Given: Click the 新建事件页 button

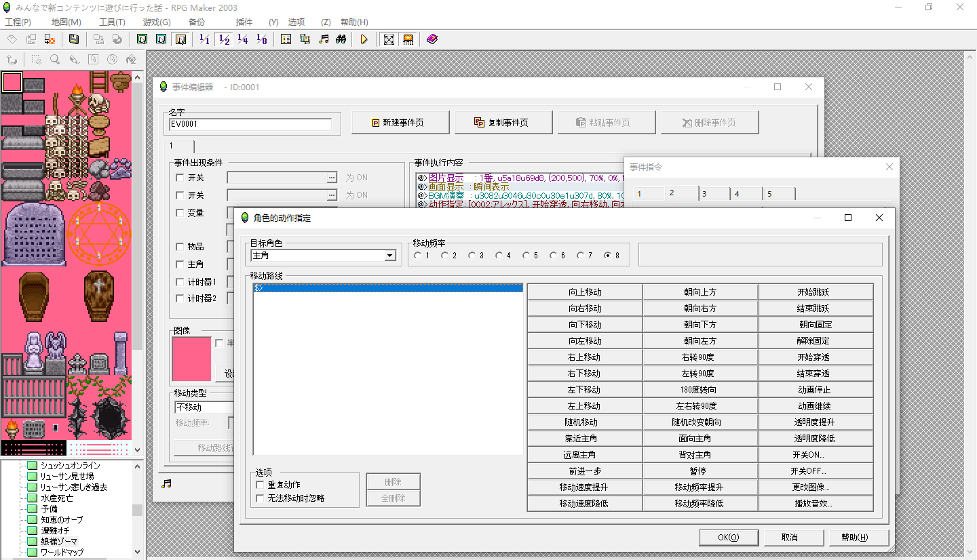Looking at the screenshot, I should [400, 123].
